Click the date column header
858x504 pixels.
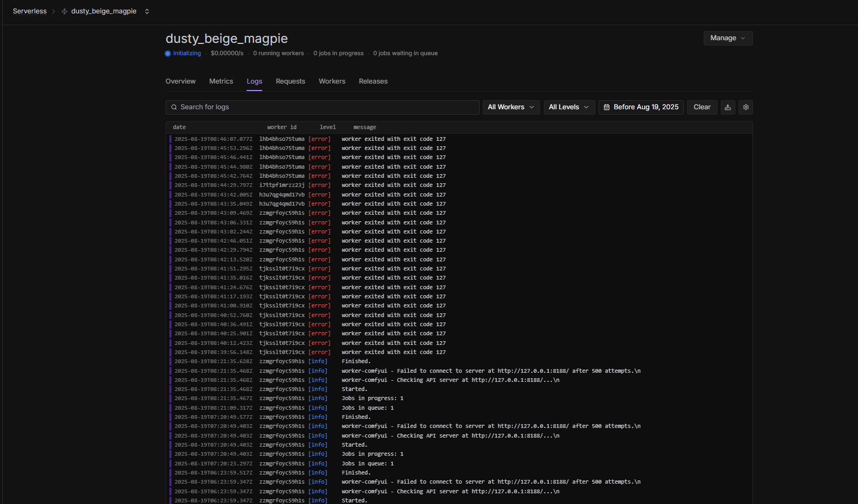tap(180, 127)
